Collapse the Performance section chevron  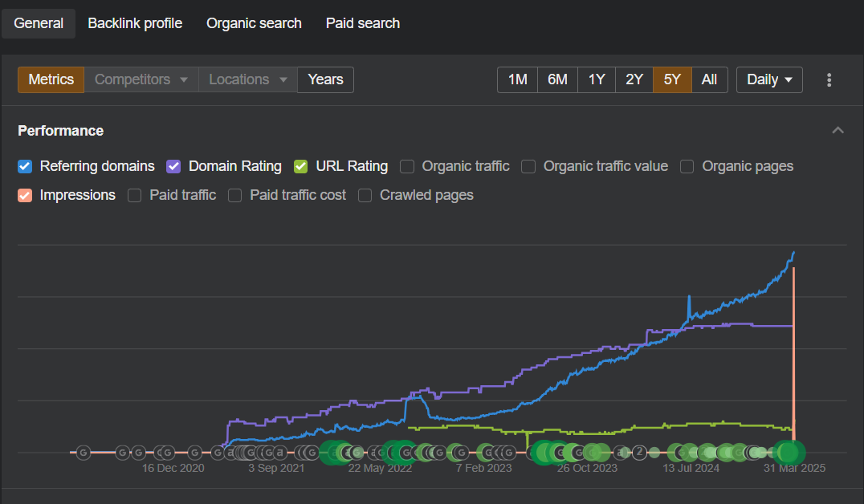tap(838, 131)
